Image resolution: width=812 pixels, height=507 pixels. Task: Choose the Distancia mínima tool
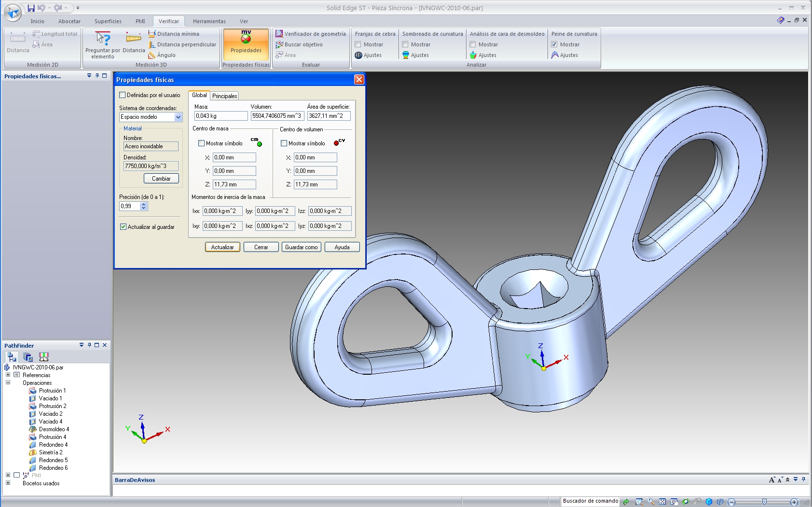(174, 34)
